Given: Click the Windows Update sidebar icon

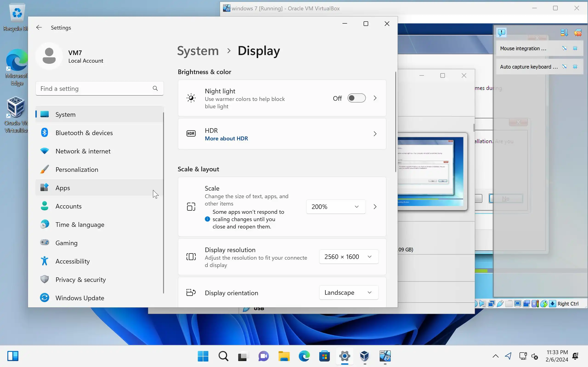Looking at the screenshot, I should [45, 298].
